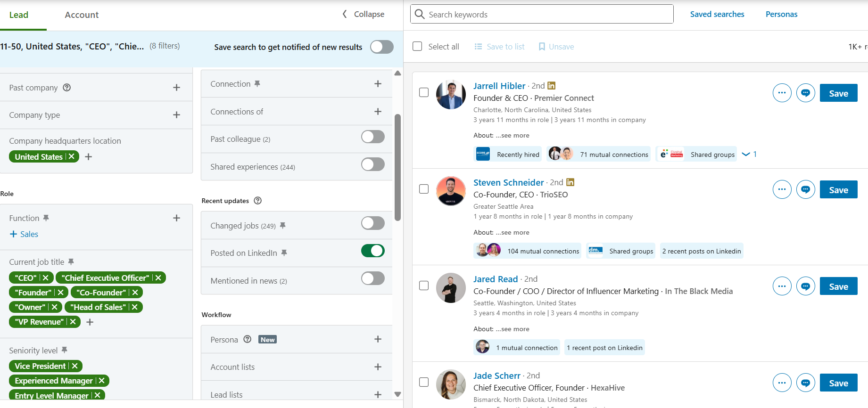
Task: Click Jarrell Hibler's LinkedIn premium badge
Action: click(x=551, y=86)
